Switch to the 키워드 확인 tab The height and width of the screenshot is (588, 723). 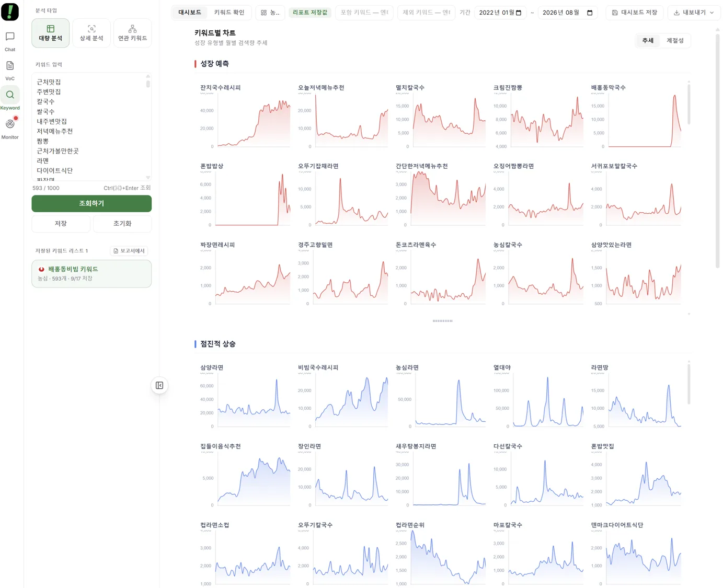point(229,13)
